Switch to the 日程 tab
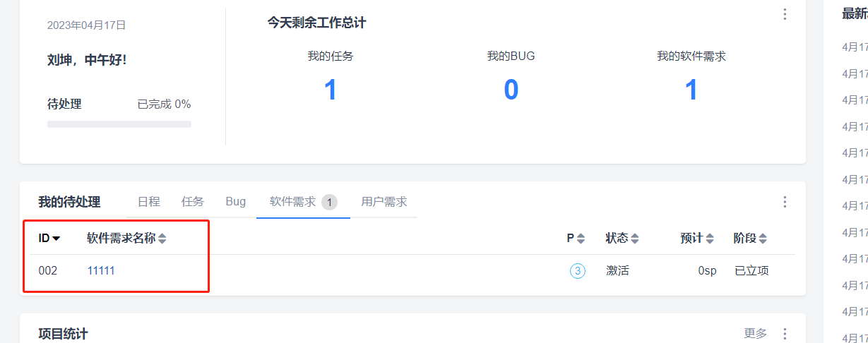 [x=148, y=202]
